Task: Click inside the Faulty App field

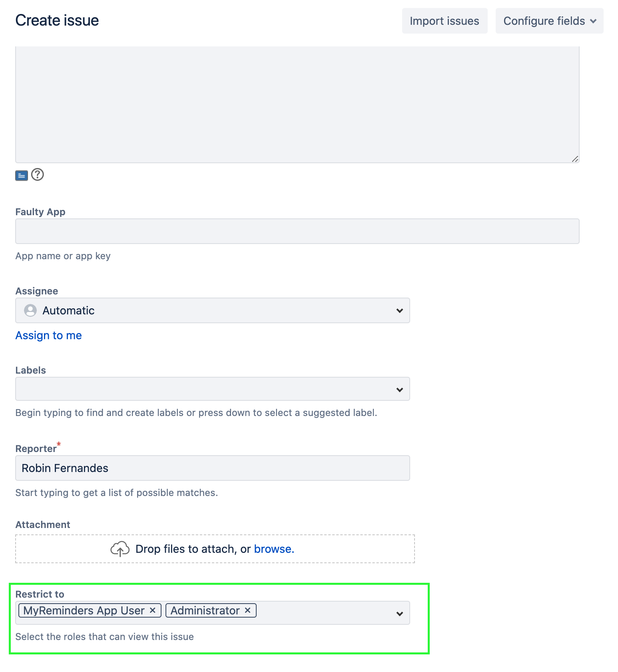Action: tap(297, 231)
